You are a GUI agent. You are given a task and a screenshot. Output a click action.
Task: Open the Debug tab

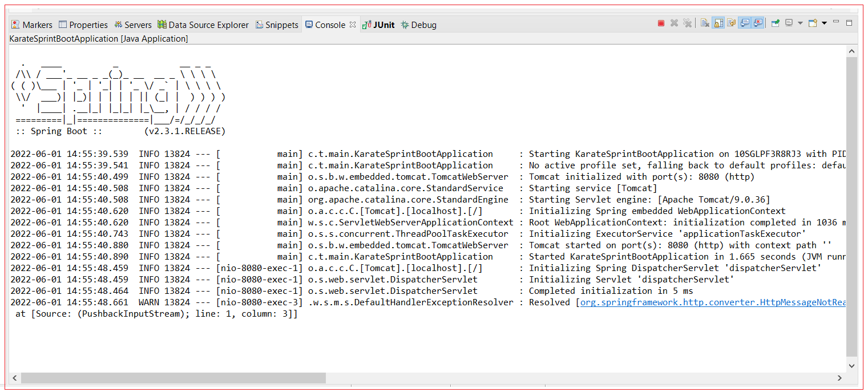[x=418, y=25]
